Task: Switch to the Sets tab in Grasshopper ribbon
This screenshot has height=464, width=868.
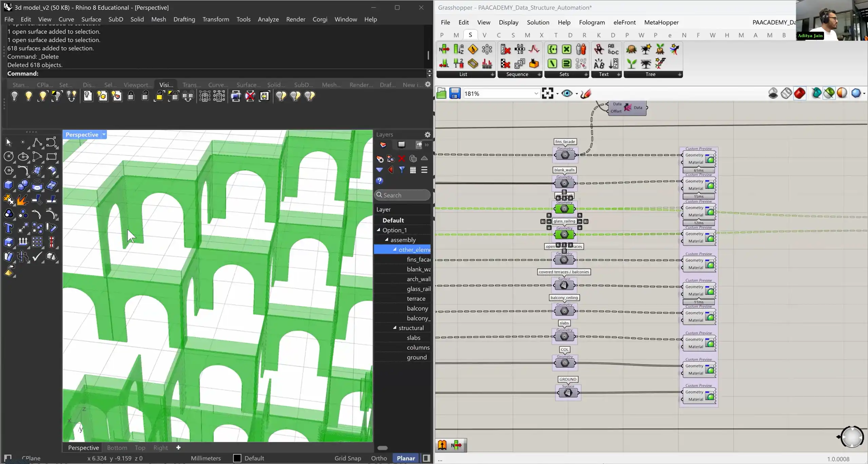Action: click(x=564, y=74)
